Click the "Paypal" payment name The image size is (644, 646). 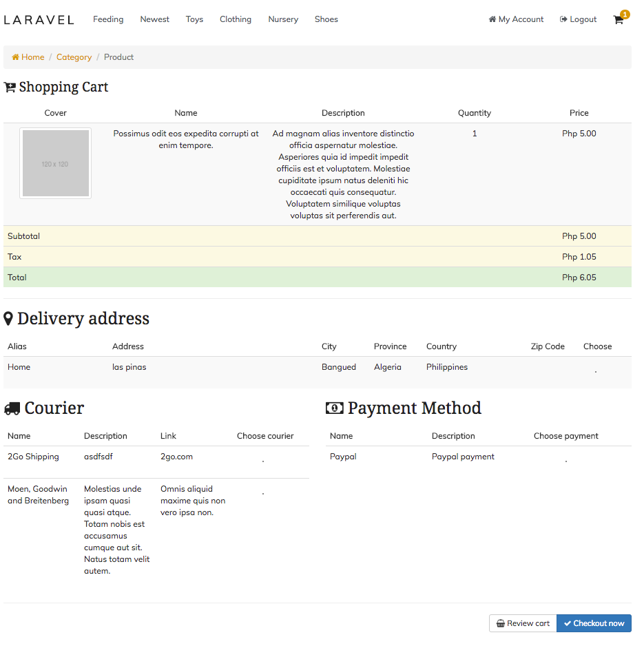coord(343,457)
